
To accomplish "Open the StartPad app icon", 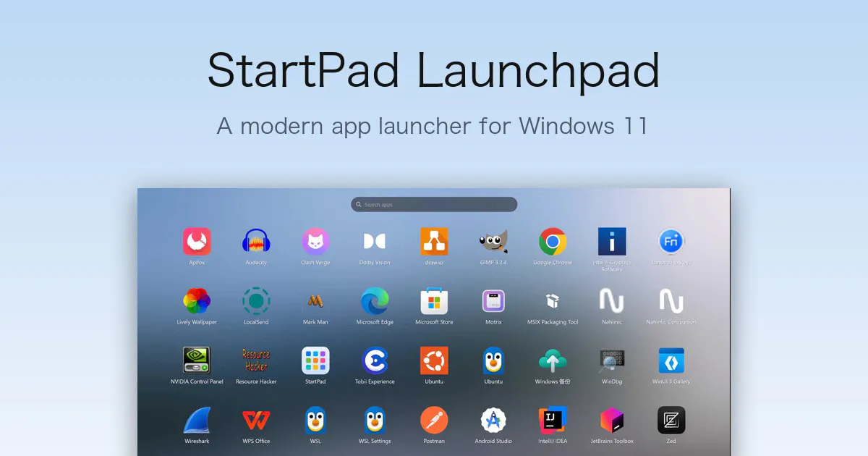I will tap(315, 360).
